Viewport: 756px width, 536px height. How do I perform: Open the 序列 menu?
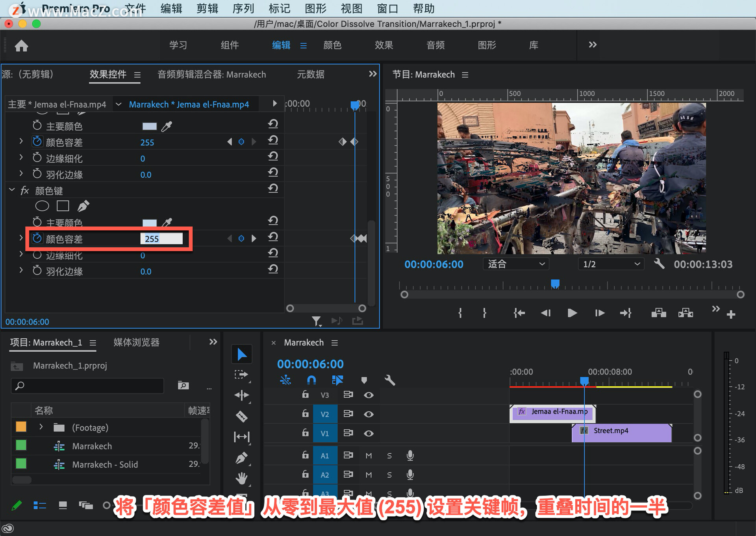pyautogui.click(x=243, y=9)
